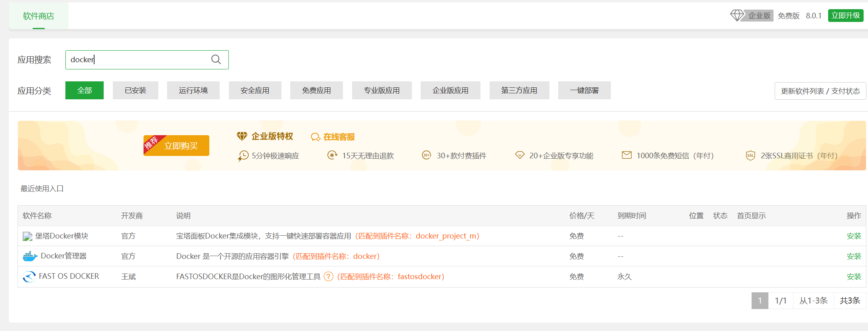
Task: Filter by 一键部署 category
Action: point(585,91)
